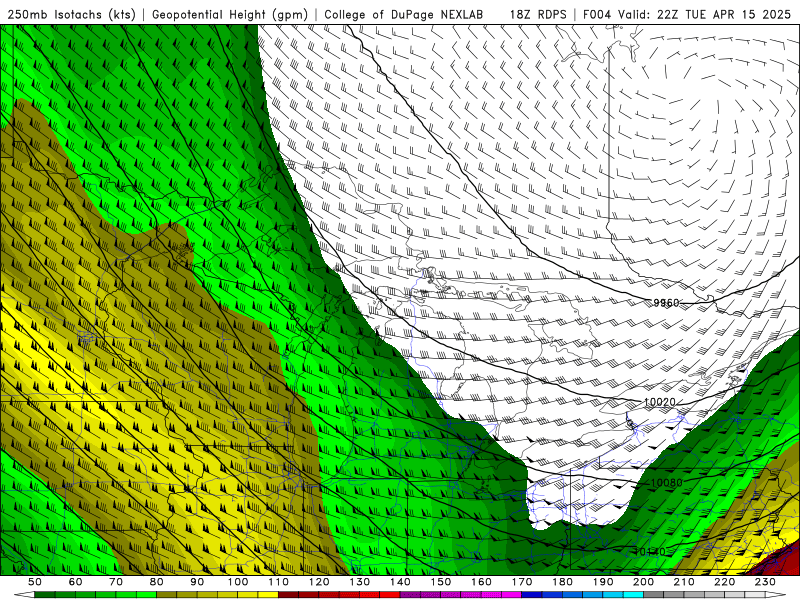Click the dark blue 170–175 kt swatch

pyautogui.click(x=532, y=595)
